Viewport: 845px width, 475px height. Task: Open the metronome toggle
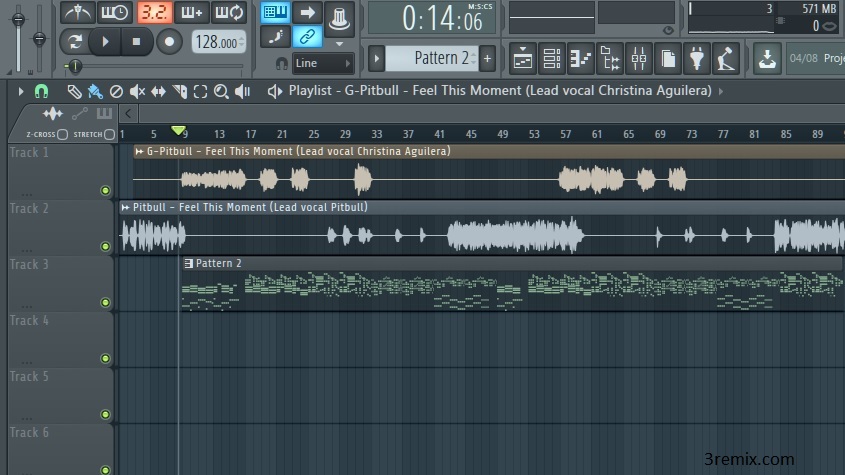(x=78, y=12)
